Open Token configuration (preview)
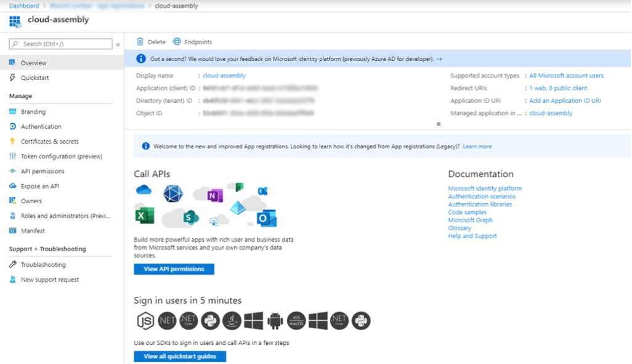 tap(62, 156)
